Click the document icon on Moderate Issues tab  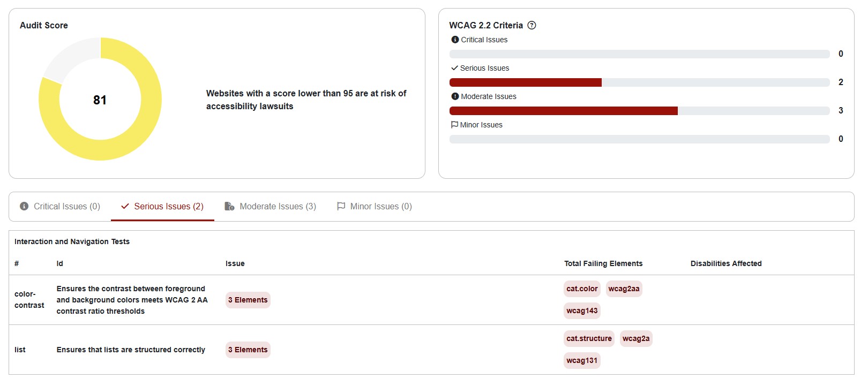229,206
